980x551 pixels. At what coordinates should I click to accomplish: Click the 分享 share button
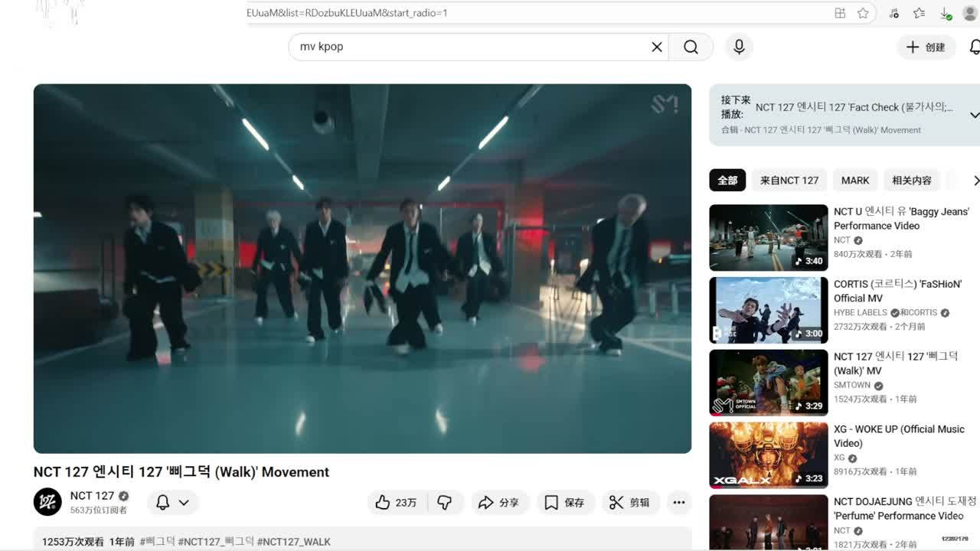[x=498, y=502]
